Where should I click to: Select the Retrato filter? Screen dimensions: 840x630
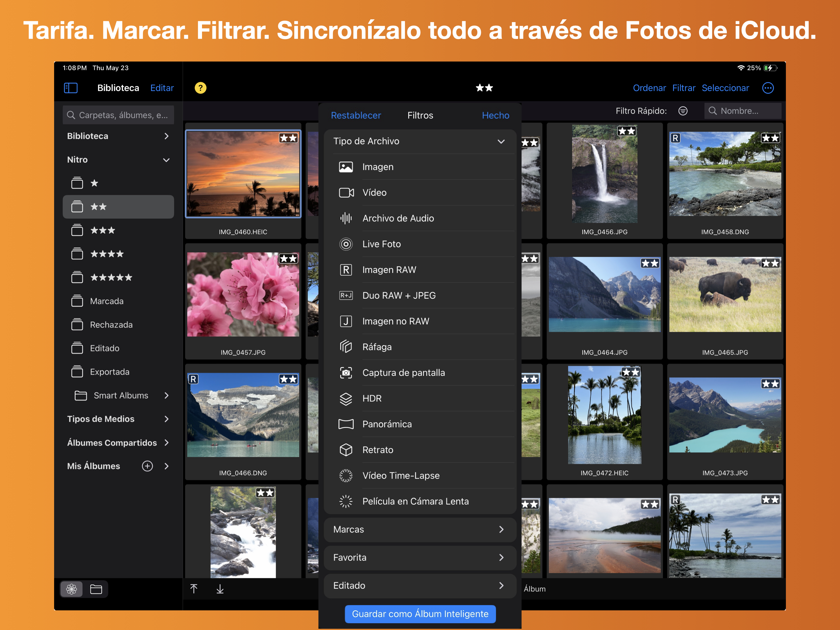click(x=420, y=450)
